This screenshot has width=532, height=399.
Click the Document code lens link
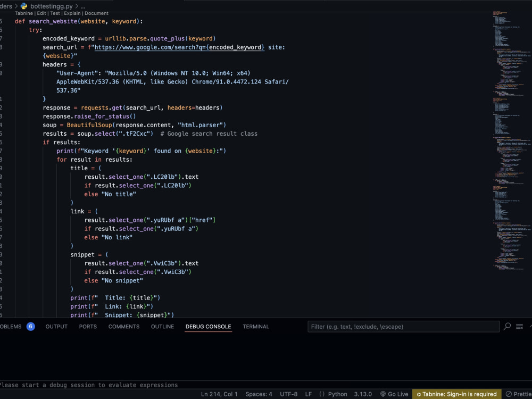[x=96, y=13]
